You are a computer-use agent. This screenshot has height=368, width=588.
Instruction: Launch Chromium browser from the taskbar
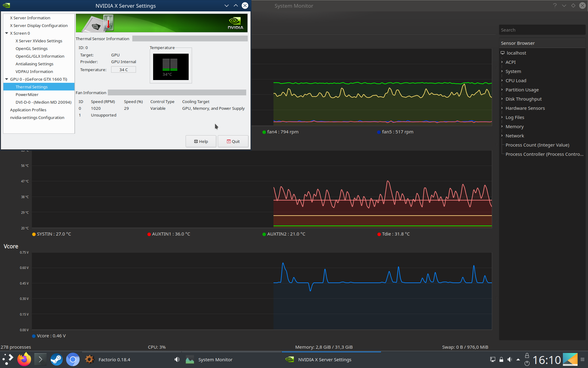[73, 359]
